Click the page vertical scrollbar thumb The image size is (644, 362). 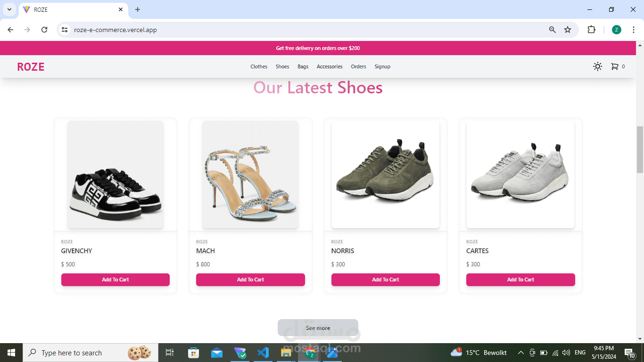point(640,150)
